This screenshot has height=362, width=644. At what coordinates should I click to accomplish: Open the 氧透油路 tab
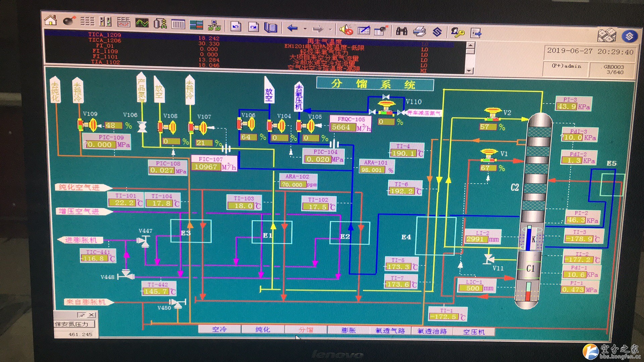coord(432,331)
